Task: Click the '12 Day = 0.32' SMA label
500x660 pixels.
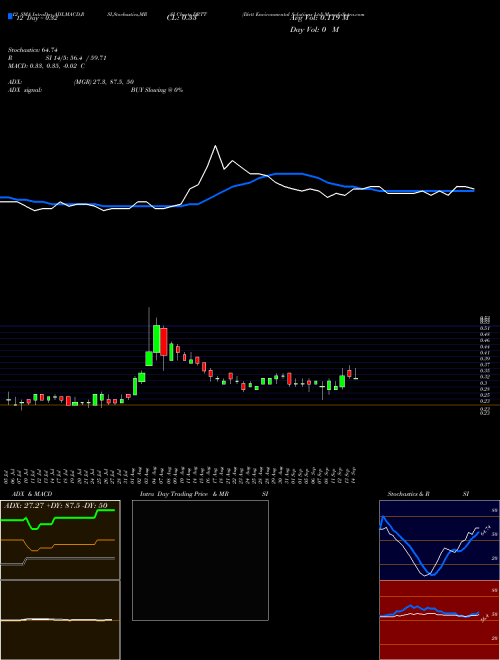Action: (35, 18)
